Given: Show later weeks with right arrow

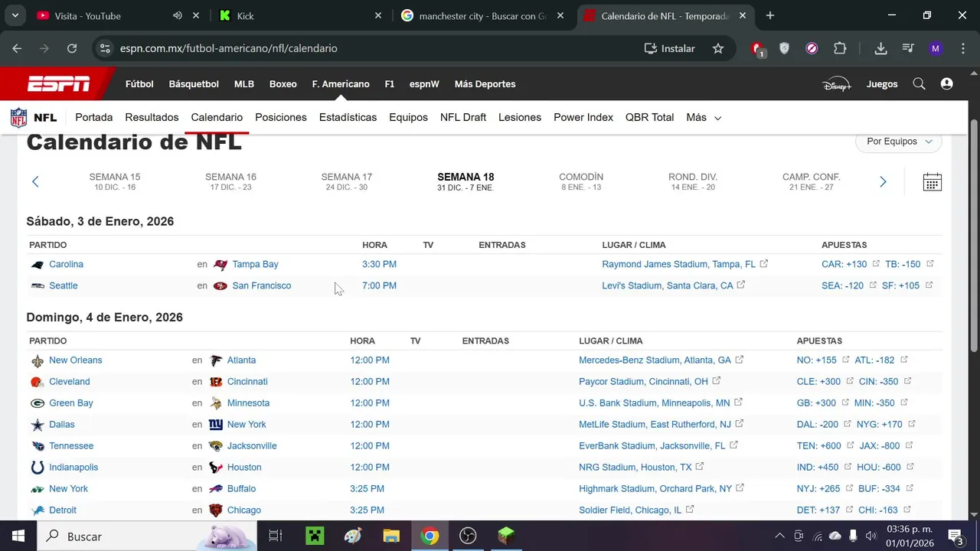Looking at the screenshot, I should coord(883,182).
